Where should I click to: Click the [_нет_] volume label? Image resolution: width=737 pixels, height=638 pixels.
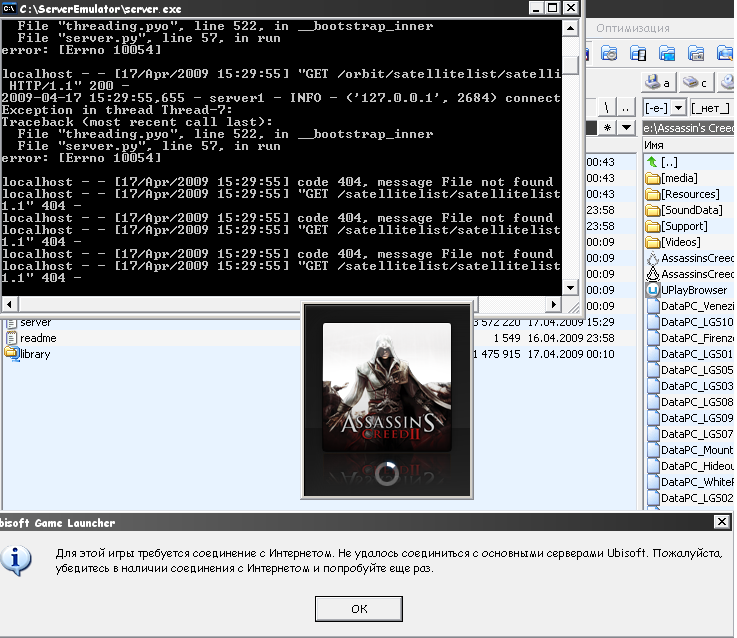[711, 108]
